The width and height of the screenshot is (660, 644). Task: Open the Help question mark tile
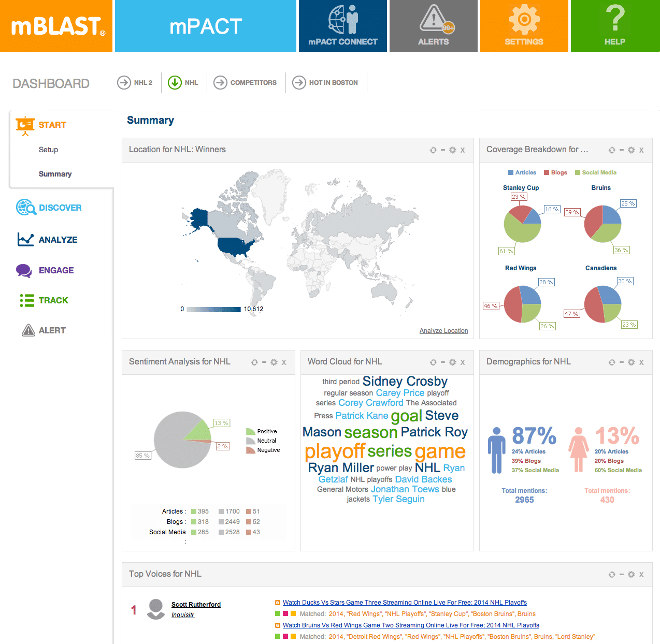pos(615,20)
